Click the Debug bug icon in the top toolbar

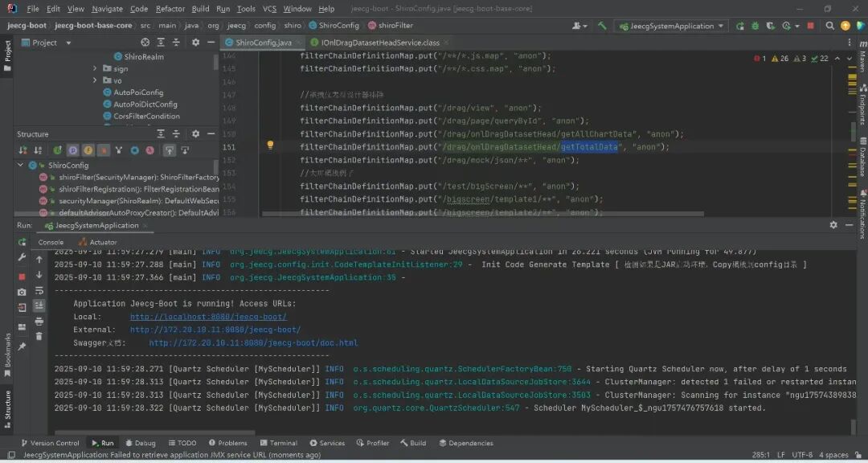point(755,26)
